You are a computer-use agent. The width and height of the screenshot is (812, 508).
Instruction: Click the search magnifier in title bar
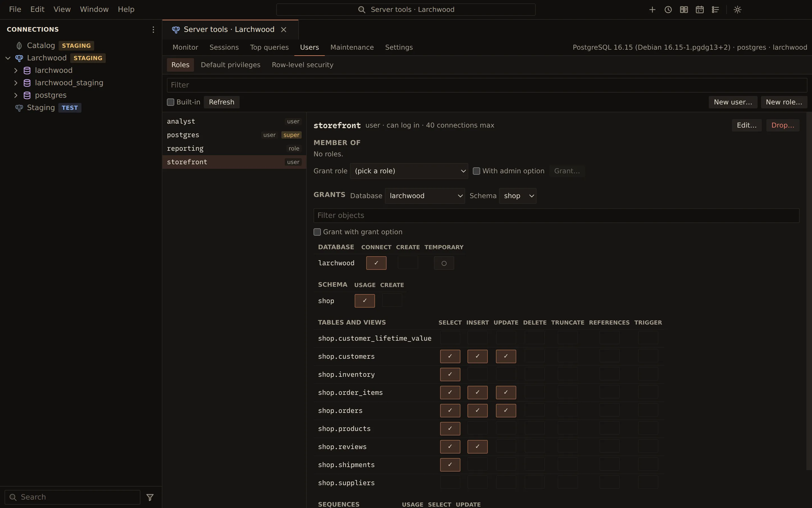(x=361, y=9)
